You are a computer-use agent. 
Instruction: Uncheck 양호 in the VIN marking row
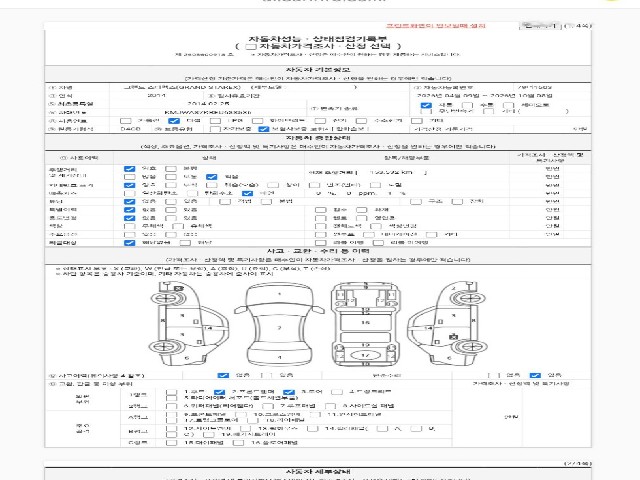click(130, 185)
